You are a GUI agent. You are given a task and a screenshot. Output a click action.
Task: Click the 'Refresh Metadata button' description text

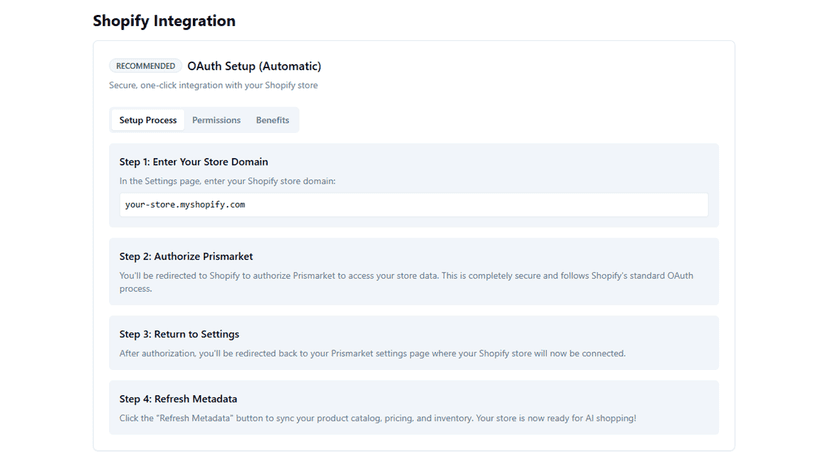[x=378, y=418]
